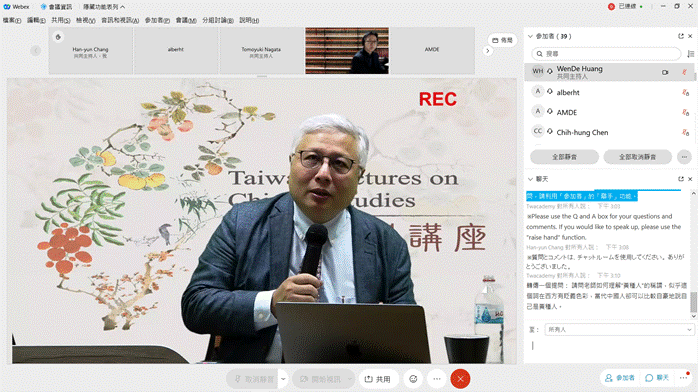Viewport: 698px width, 392px height.
Task: Click the 共用 share content button
Action: pos(378,379)
